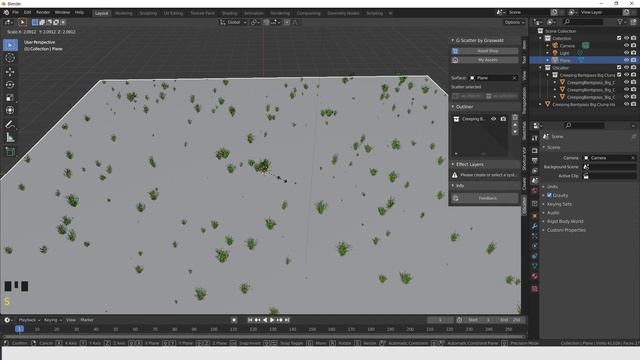Click the Asset Shop button

pos(485,51)
